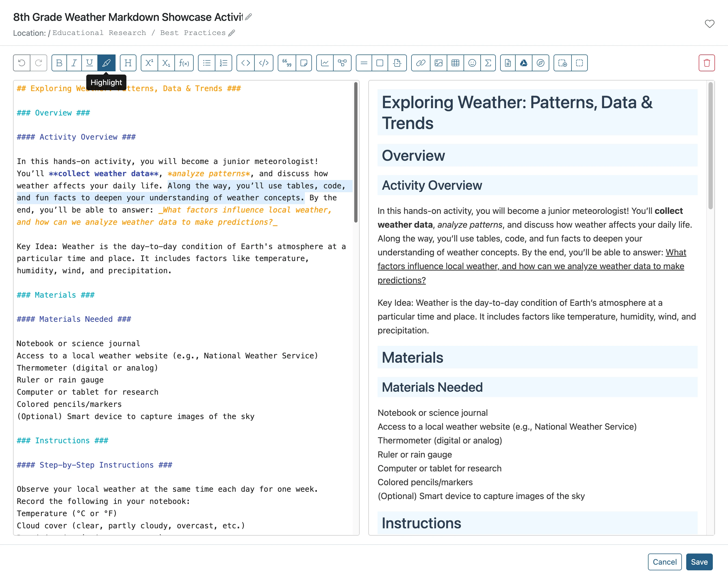Insert a numbered list

tap(223, 63)
